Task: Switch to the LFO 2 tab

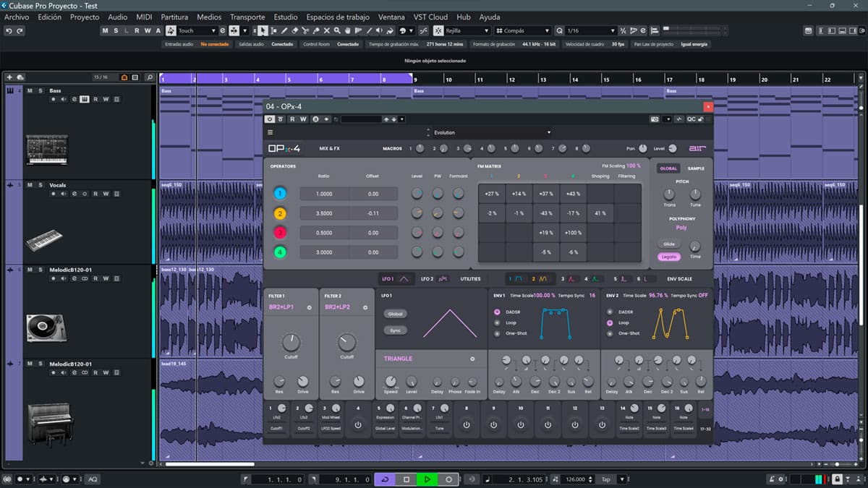Action: tap(435, 278)
